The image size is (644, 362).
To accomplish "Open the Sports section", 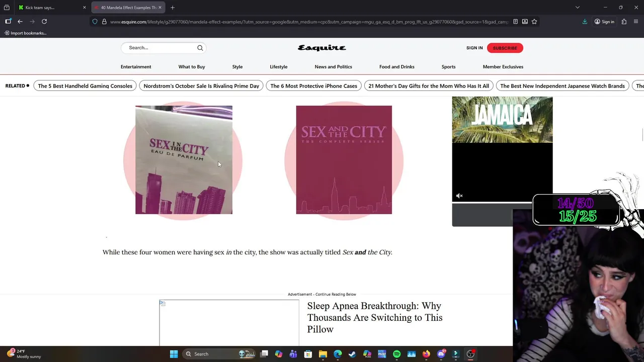I will click(x=448, y=67).
